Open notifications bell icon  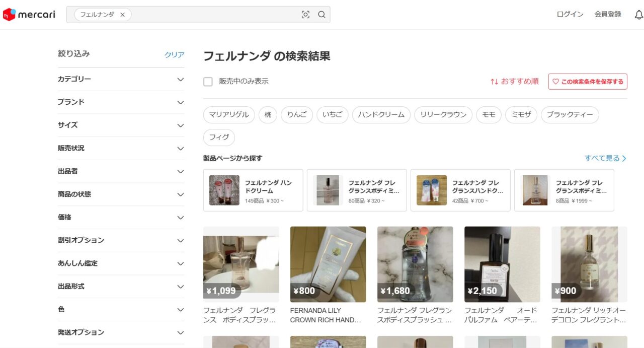[x=639, y=15]
